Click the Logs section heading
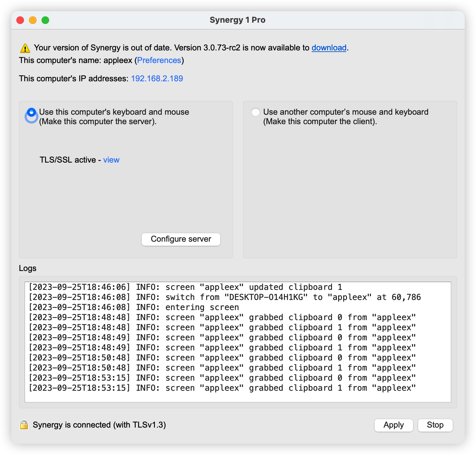Viewport: 476px width, 455px height. [28, 268]
